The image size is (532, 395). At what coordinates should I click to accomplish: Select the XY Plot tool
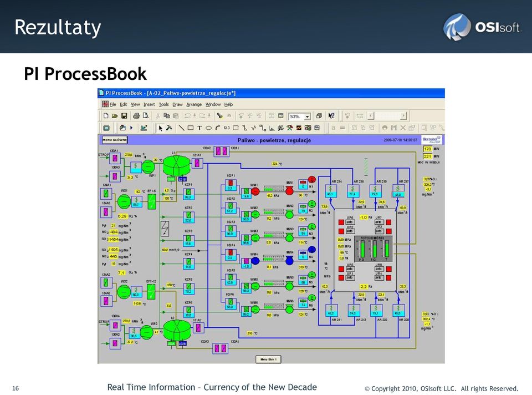(280, 128)
